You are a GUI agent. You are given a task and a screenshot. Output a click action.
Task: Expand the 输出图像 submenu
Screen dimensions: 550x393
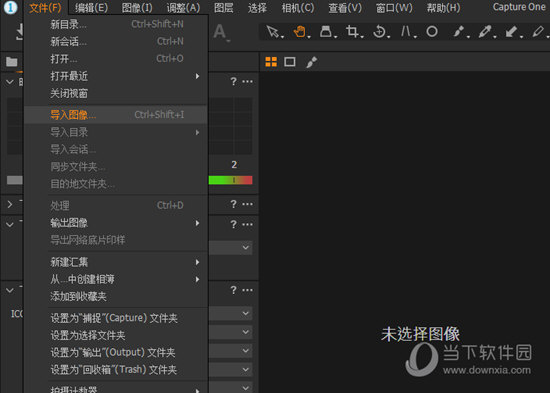116,223
